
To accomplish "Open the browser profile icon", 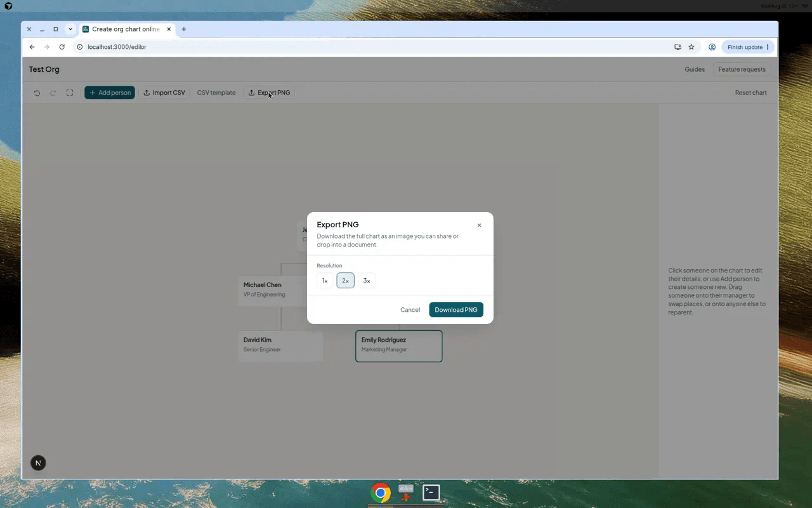I will [x=712, y=47].
